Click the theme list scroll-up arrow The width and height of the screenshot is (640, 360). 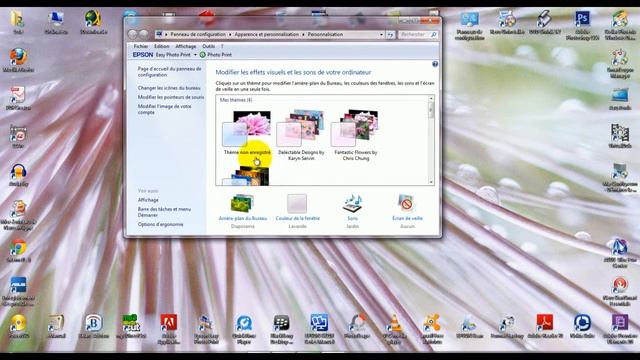[431, 99]
